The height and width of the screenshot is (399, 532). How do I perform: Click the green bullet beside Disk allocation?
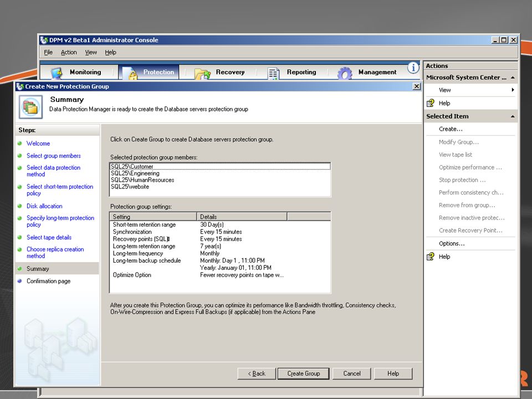click(20, 206)
